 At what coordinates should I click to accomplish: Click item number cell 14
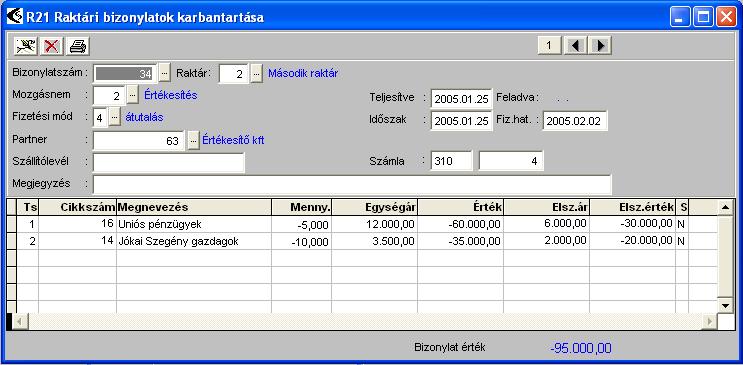click(x=78, y=241)
